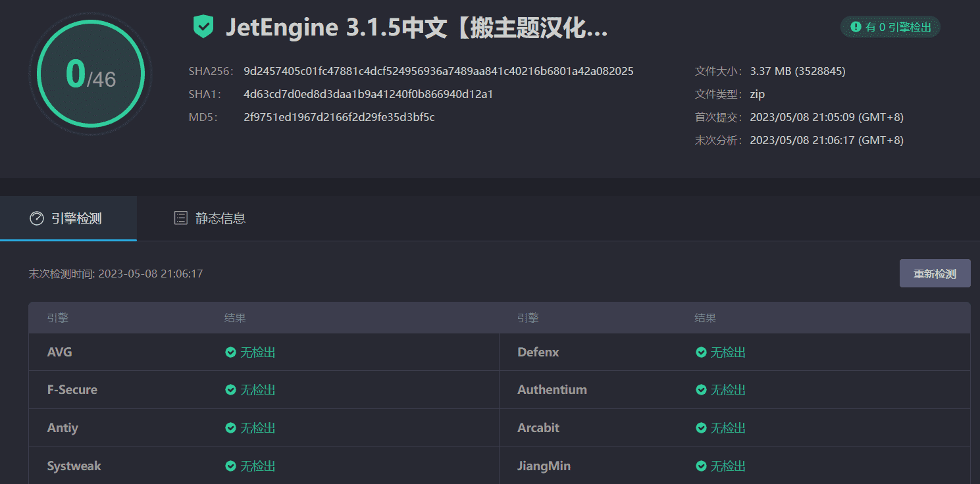Click the 首次提交 time 21:05:09
Viewport: 980px width, 484px height.
pyautogui.click(x=827, y=117)
